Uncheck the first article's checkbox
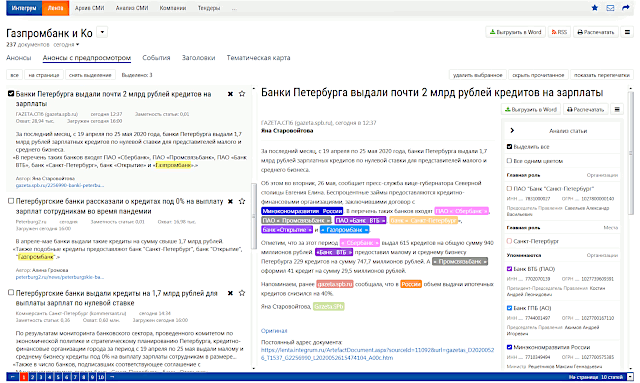 pos(11,94)
